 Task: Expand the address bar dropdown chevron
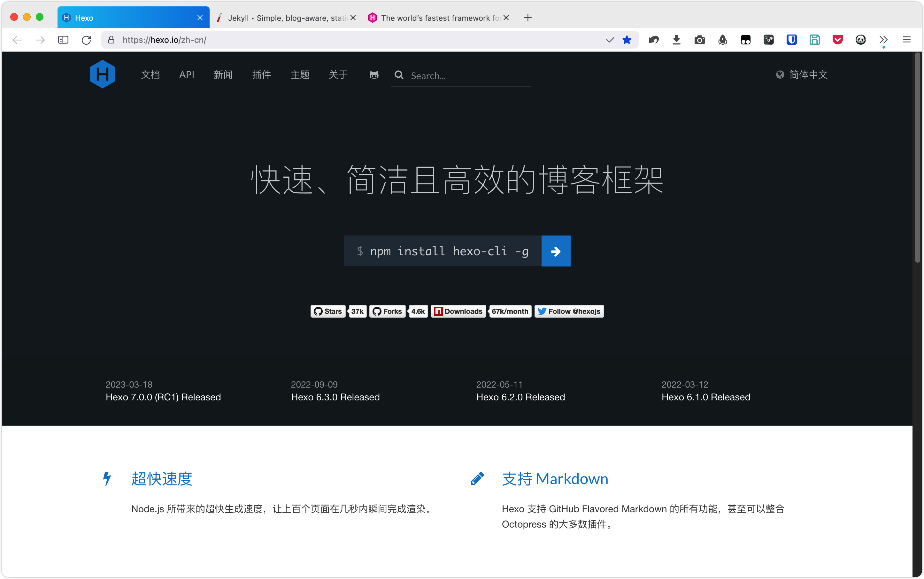[610, 40]
